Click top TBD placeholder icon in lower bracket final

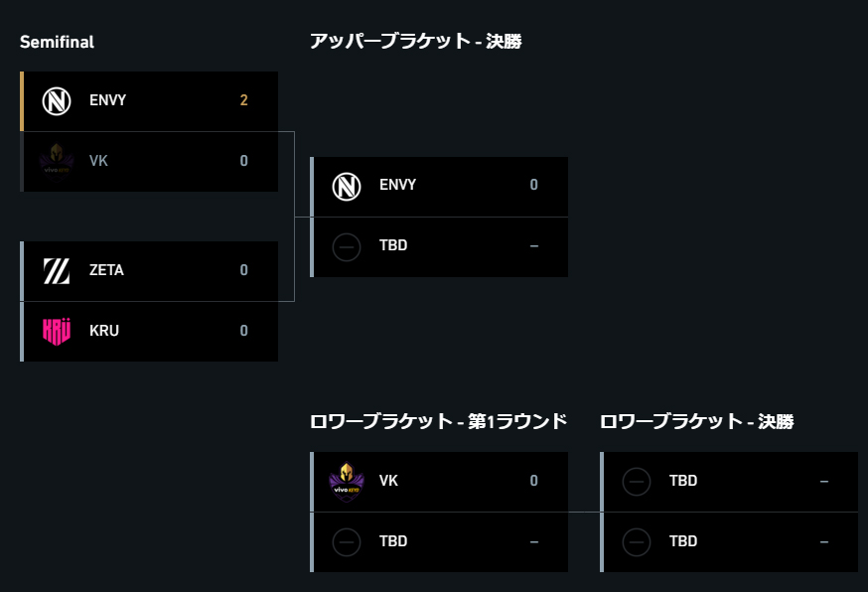pos(637,482)
